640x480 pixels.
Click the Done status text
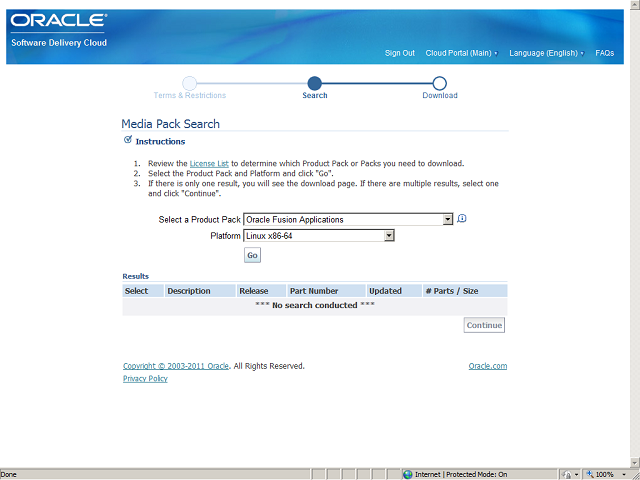coord(9,474)
